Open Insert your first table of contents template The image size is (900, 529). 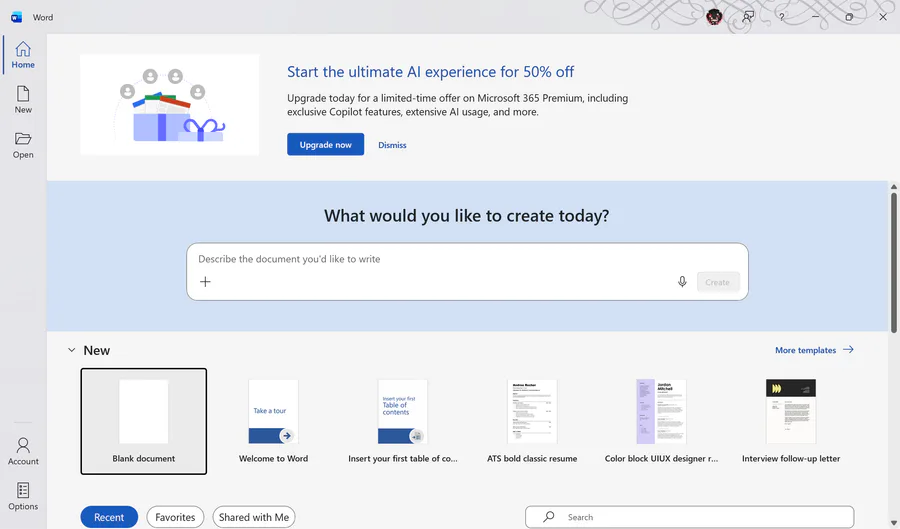tap(402, 422)
